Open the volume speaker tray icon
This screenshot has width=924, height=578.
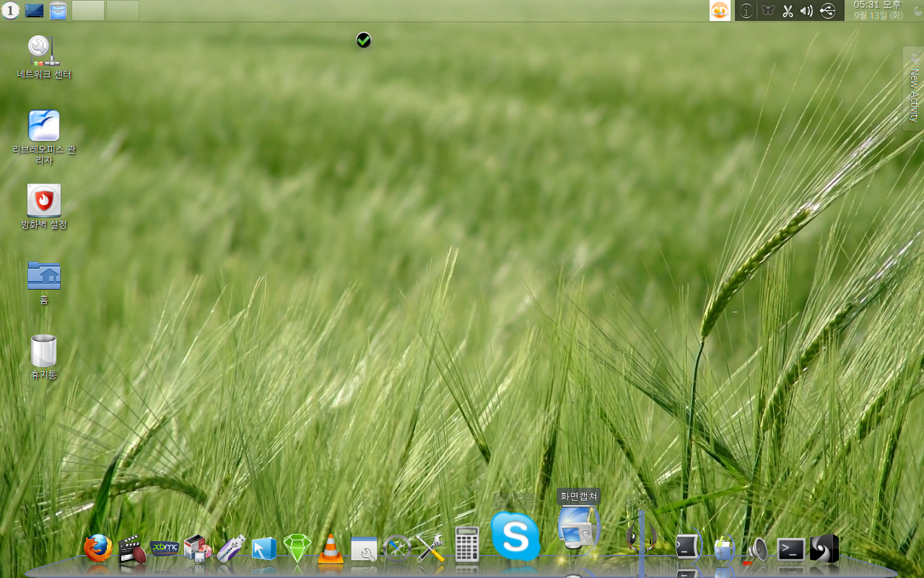coord(807,11)
